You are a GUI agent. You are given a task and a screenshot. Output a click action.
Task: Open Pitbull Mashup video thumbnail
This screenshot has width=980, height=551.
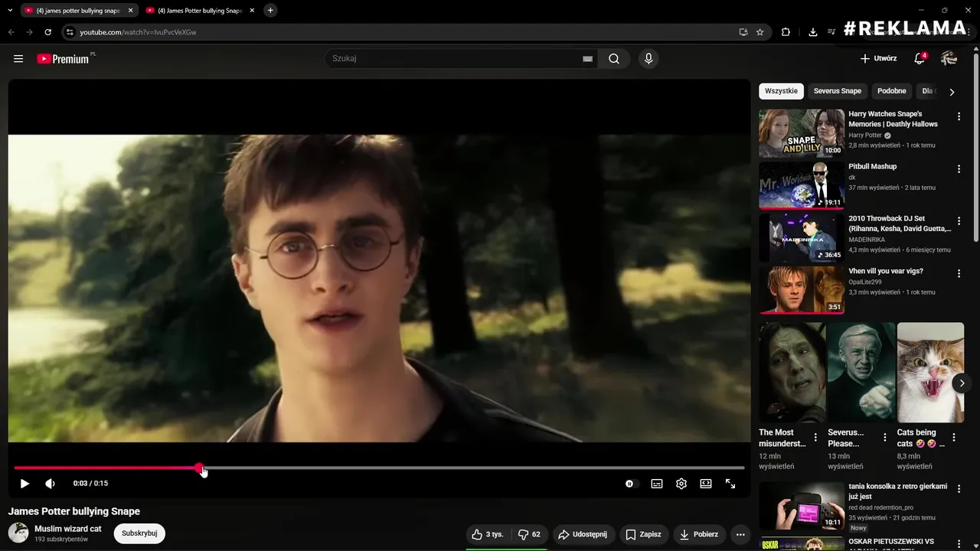[802, 185]
